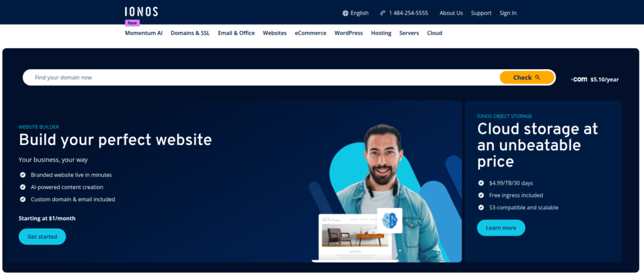Click checkmark beside AI-powered content creation
The height and width of the screenshot is (277, 644).
[23, 187]
